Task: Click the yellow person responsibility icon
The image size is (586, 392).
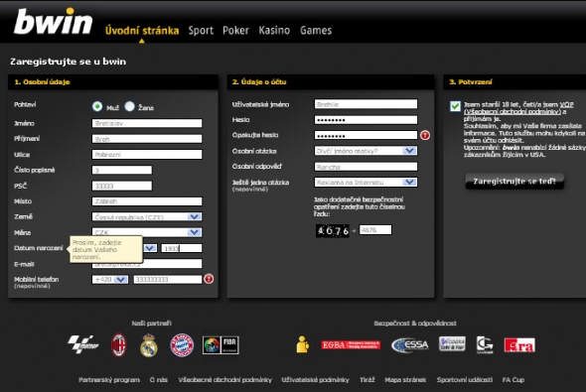Action: [x=302, y=344]
